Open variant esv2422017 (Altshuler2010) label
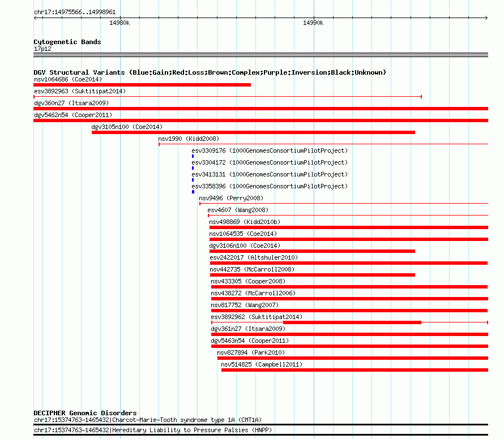The width and height of the screenshot is (504, 439). pyautogui.click(x=254, y=257)
